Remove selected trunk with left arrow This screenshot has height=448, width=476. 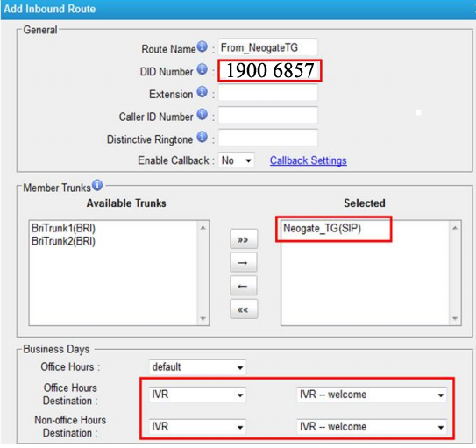point(244,286)
